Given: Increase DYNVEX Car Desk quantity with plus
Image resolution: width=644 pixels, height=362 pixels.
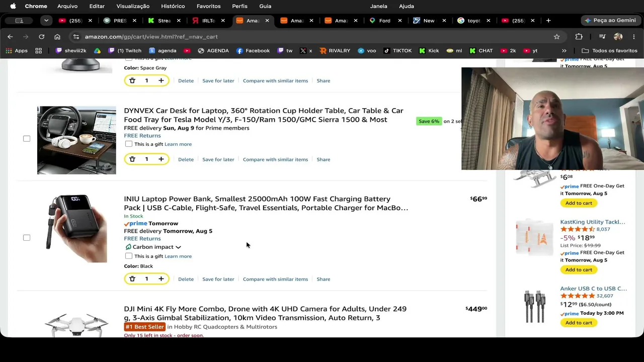Looking at the screenshot, I should pyautogui.click(x=161, y=159).
